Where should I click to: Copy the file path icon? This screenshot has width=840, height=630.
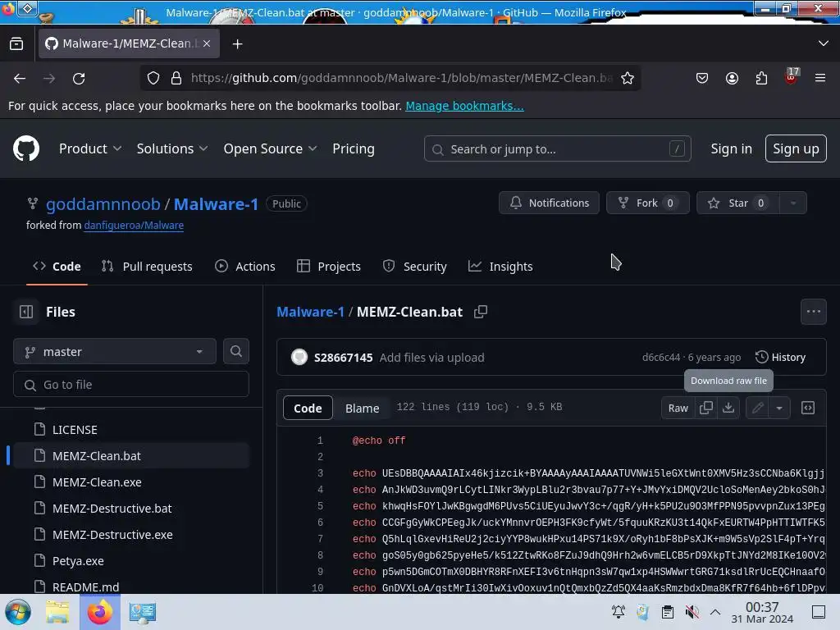(481, 312)
